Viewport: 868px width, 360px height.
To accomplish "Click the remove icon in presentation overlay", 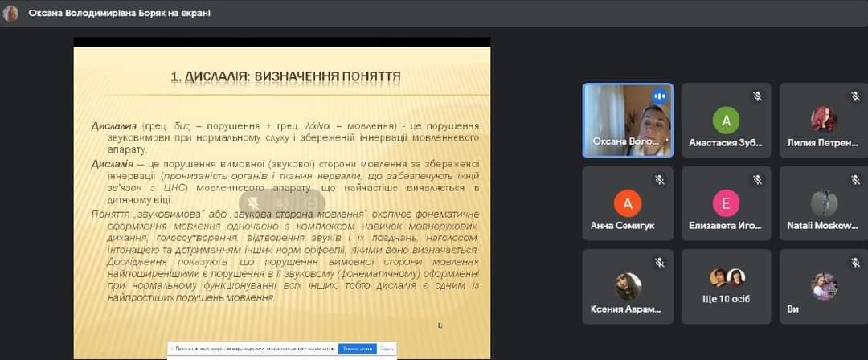I will coord(309,204).
